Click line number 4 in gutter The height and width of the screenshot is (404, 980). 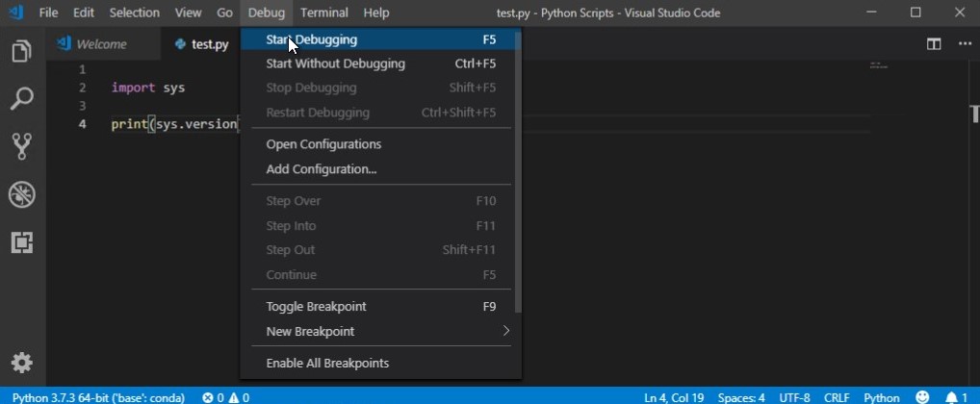click(x=83, y=124)
